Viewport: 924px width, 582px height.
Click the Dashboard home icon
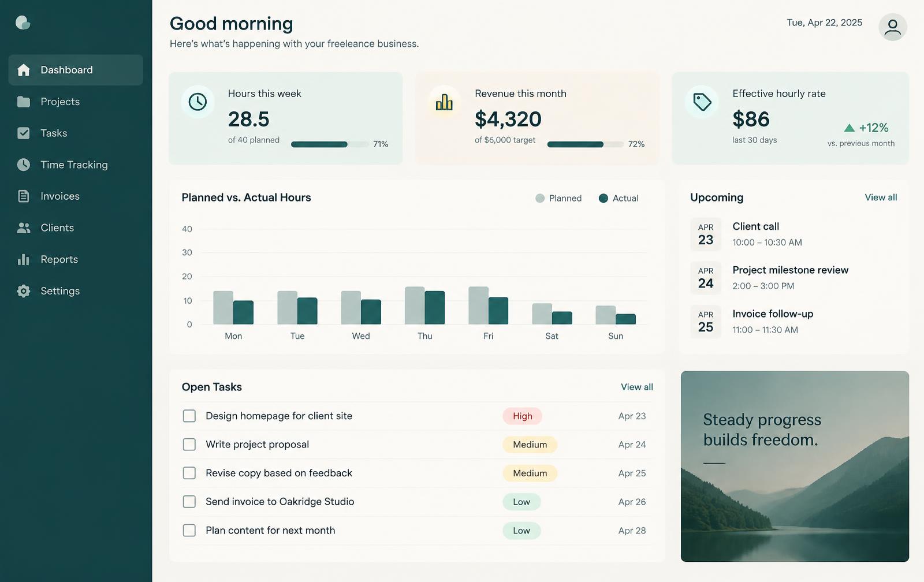click(x=24, y=70)
